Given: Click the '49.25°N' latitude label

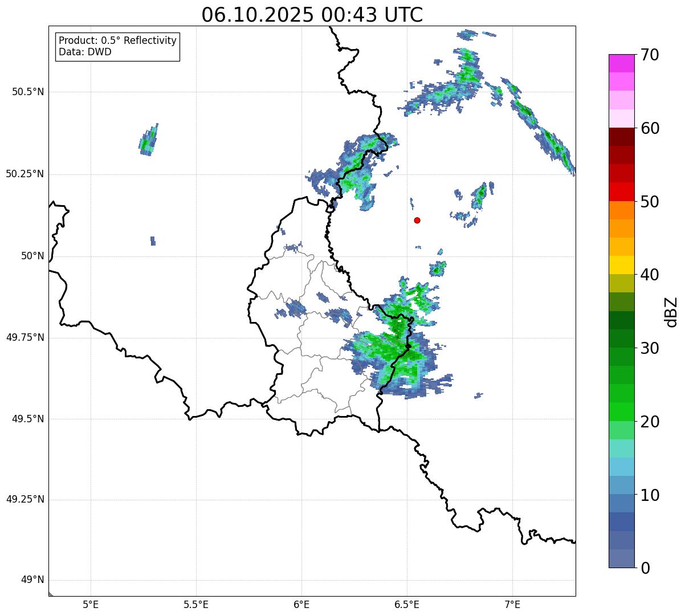Looking at the screenshot, I should tap(25, 499).
